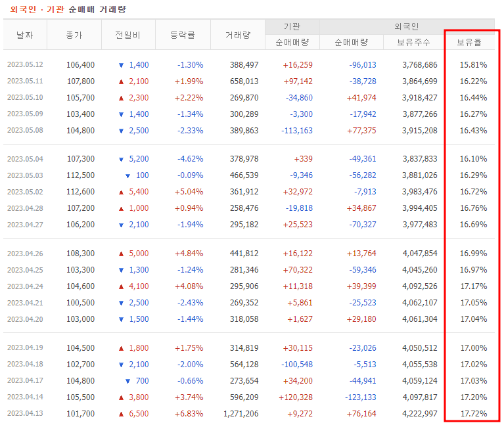Click the volume 1,271,206

click(x=241, y=413)
